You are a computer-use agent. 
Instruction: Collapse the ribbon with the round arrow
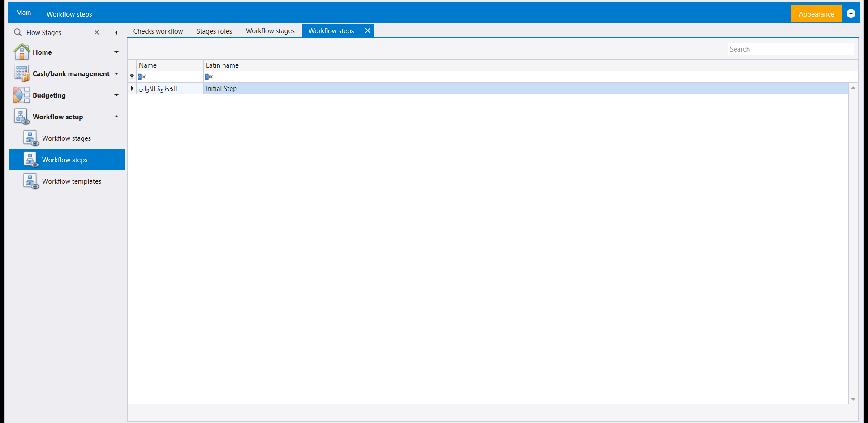coord(851,13)
